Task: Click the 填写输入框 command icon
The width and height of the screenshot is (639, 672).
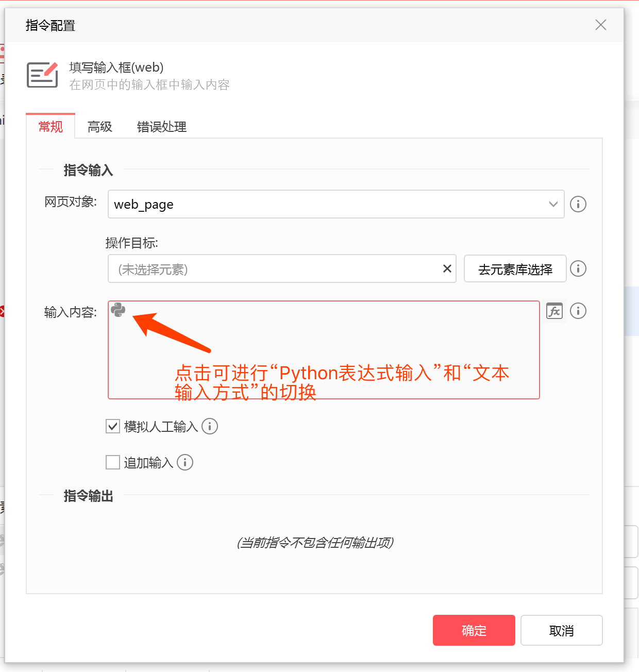Action: click(x=42, y=75)
